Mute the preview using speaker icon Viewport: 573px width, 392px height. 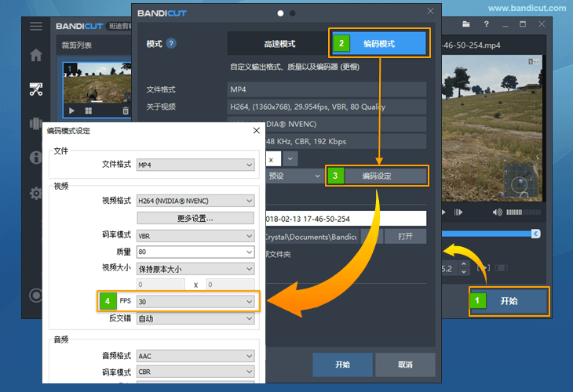click(x=498, y=212)
